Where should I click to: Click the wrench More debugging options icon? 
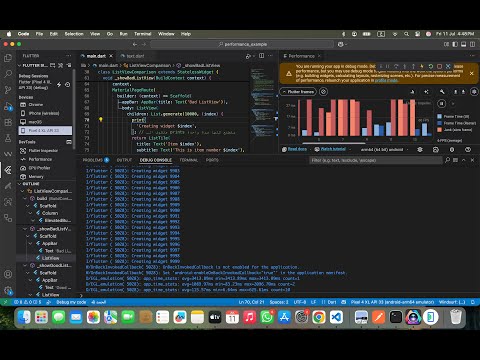point(442,92)
